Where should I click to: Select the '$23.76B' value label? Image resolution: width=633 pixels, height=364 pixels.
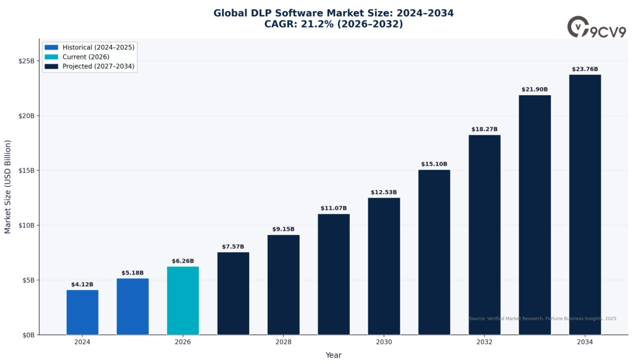point(585,69)
